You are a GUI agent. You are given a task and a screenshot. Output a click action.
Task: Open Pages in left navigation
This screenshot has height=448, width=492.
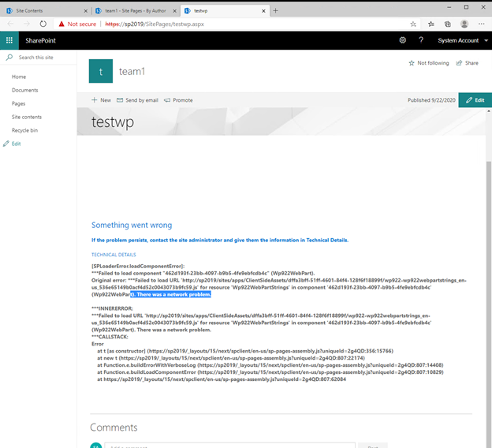tap(18, 103)
